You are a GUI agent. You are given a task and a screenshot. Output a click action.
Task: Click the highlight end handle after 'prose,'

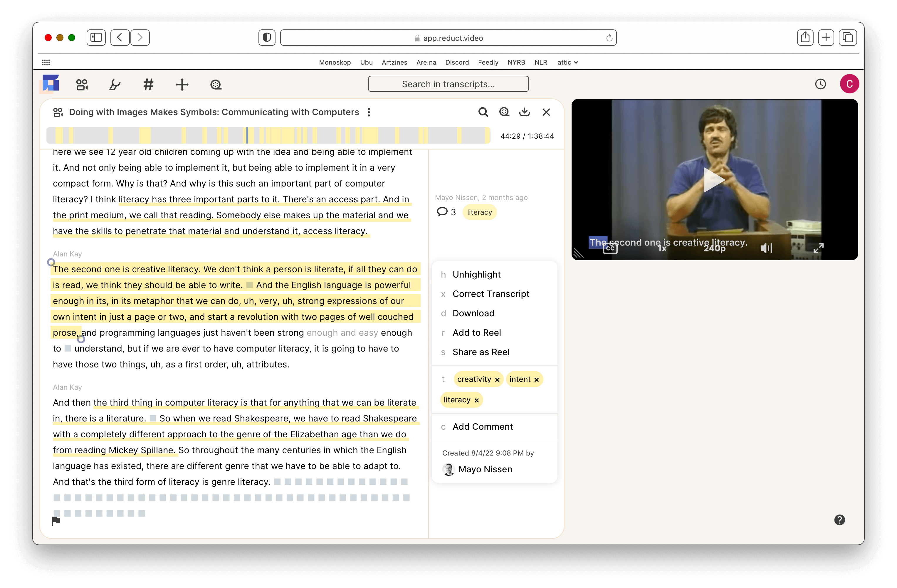tap(81, 339)
